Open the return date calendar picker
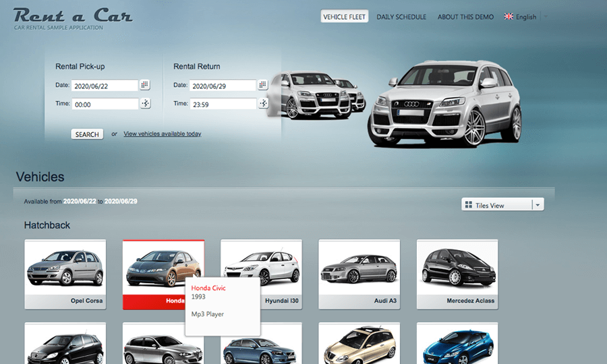Screen dimensions: 607x364 click(x=262, y=85)
